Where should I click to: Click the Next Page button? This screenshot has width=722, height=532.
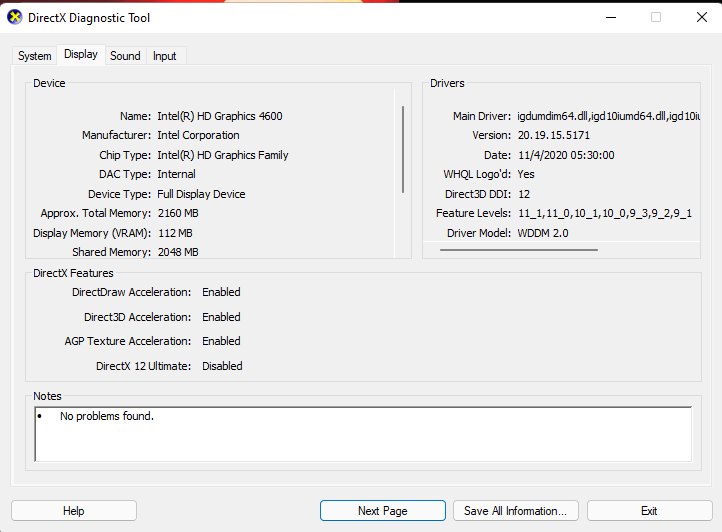point(383,511)
